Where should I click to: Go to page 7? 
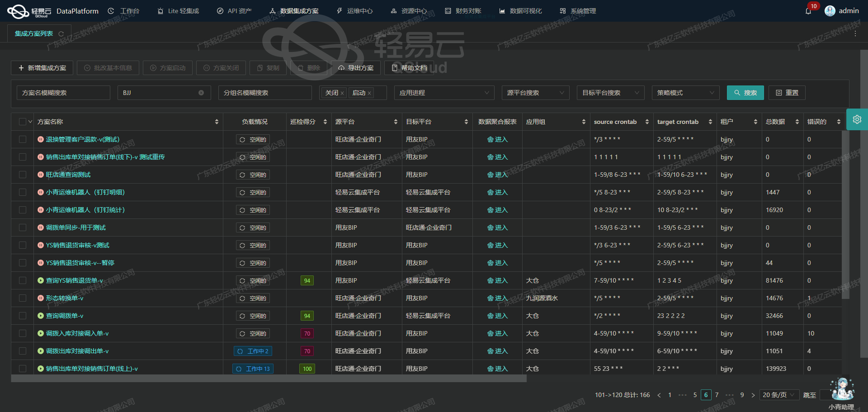pos(717,395)
